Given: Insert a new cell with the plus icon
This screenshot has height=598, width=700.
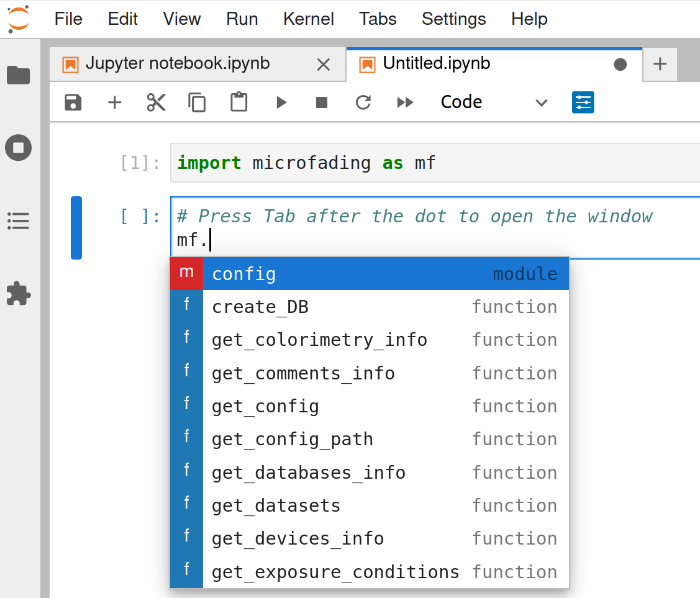Looking at the screenshot, I should (115, 102).
